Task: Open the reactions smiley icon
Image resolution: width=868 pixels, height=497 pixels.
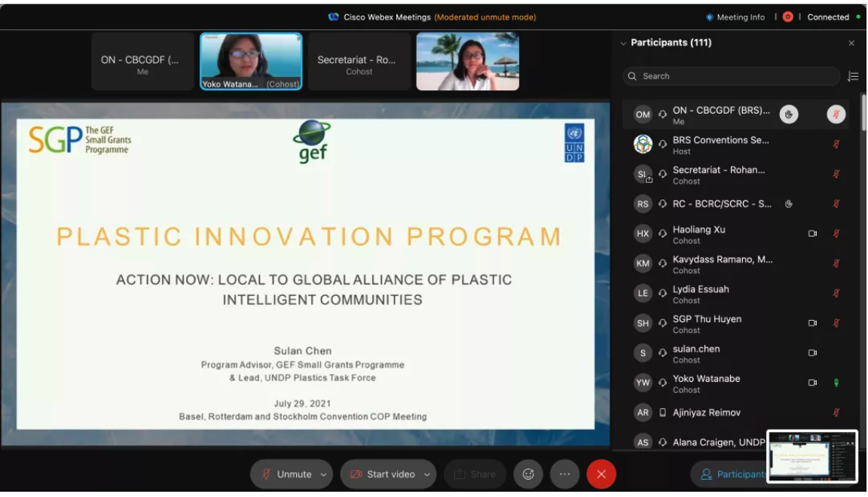Action: pyautogui.click(x=528, y=474)
